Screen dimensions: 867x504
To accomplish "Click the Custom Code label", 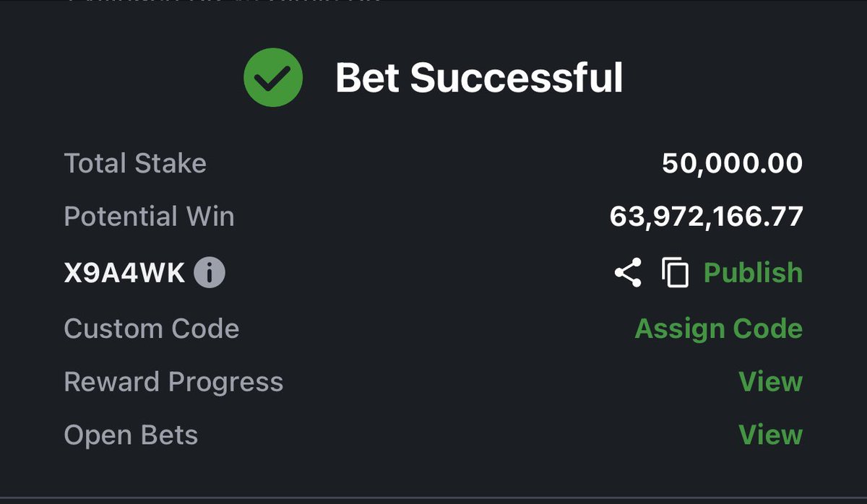I will coord(151,329).
